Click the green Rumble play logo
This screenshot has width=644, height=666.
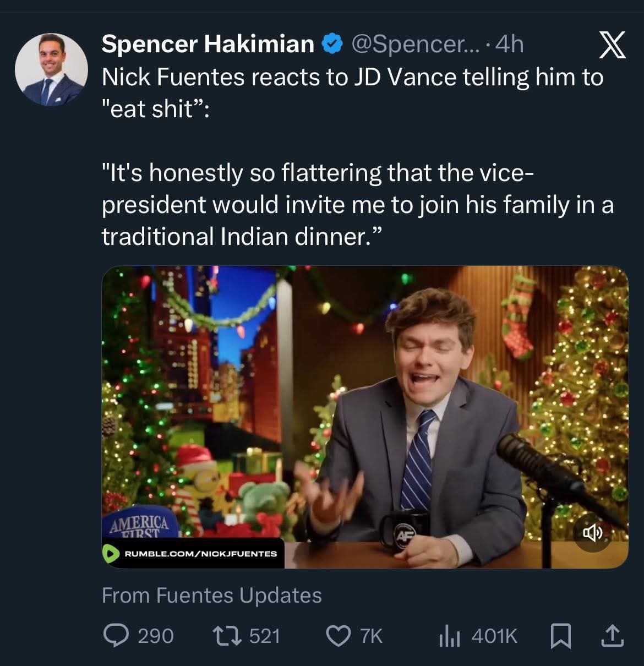click(112, 553)
